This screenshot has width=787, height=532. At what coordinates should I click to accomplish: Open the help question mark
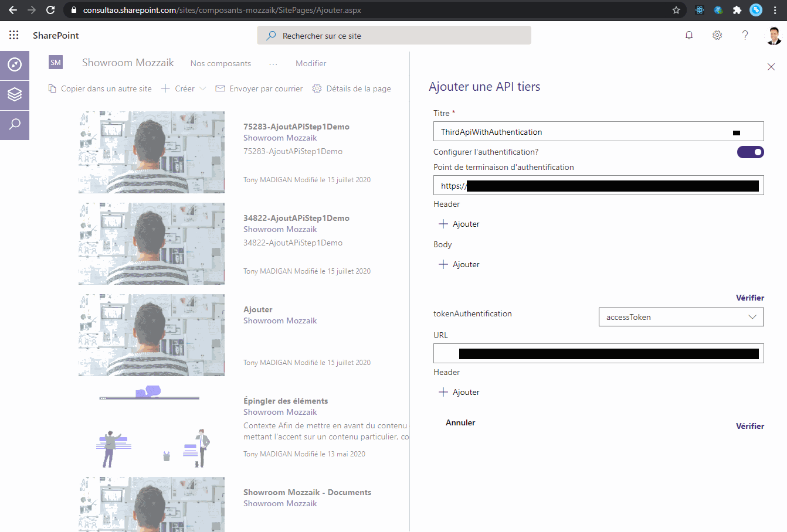745,35
